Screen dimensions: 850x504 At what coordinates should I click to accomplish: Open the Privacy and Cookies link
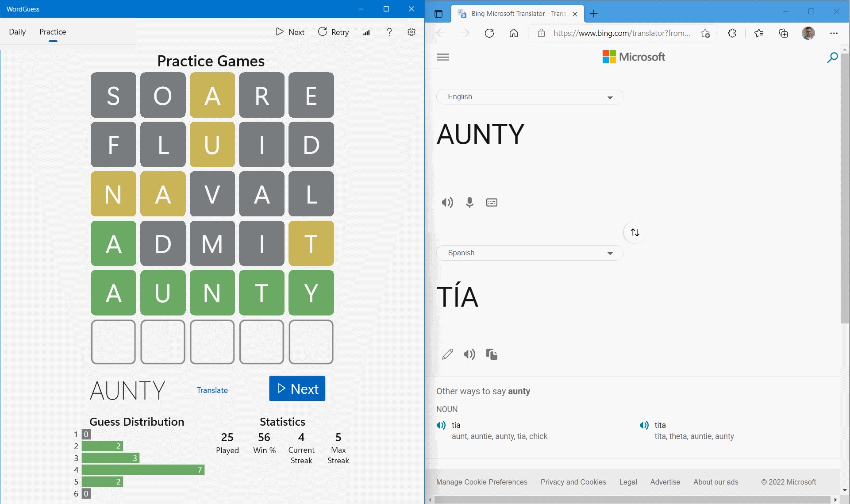coord(573,482)
